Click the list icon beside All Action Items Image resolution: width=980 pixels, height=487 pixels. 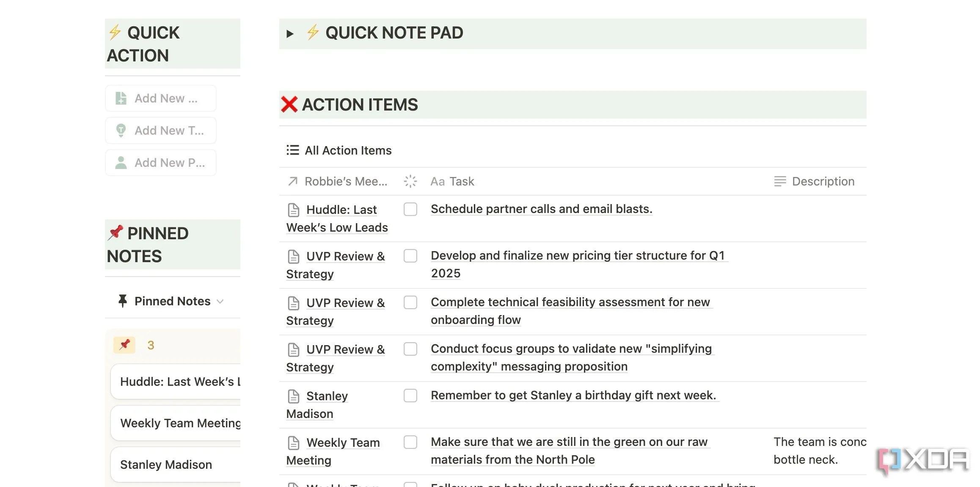point(292,150)
